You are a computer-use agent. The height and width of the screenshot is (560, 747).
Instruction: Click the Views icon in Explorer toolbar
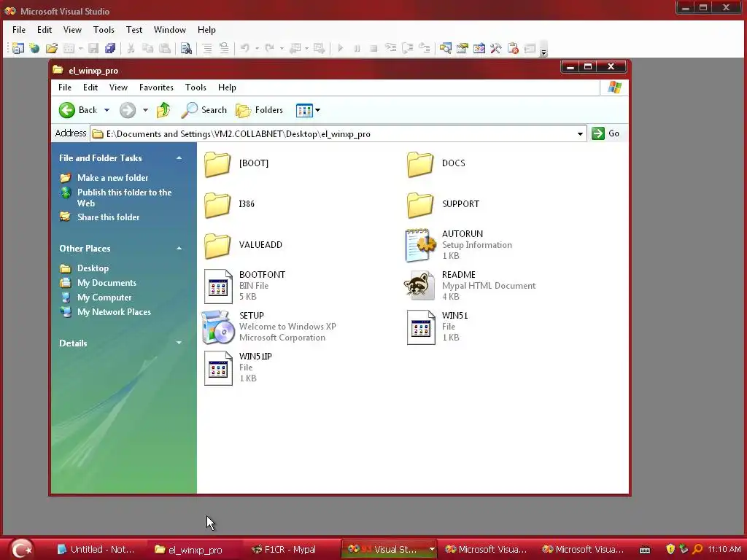tap(304, 111)
